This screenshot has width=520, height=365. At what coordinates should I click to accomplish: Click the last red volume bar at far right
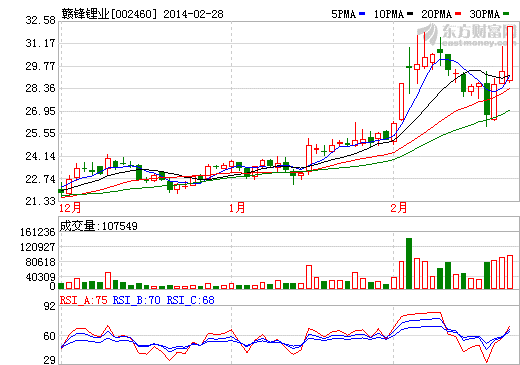tap(510, 272)
